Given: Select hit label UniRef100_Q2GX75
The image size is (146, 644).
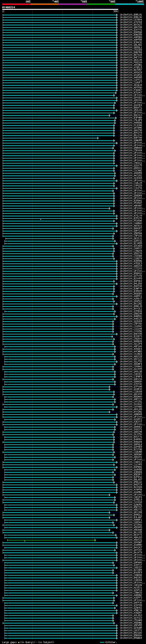Looking at the screenshot, I should coord(131,165).
